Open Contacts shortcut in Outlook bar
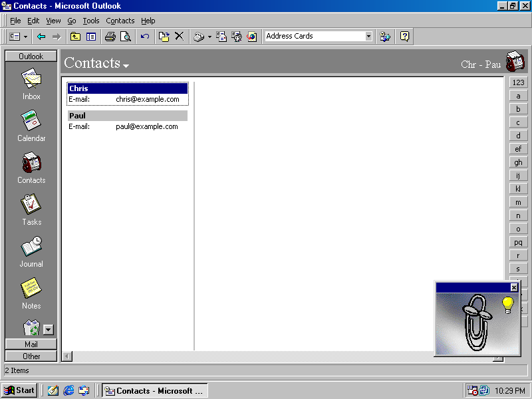 pos(31,168)
